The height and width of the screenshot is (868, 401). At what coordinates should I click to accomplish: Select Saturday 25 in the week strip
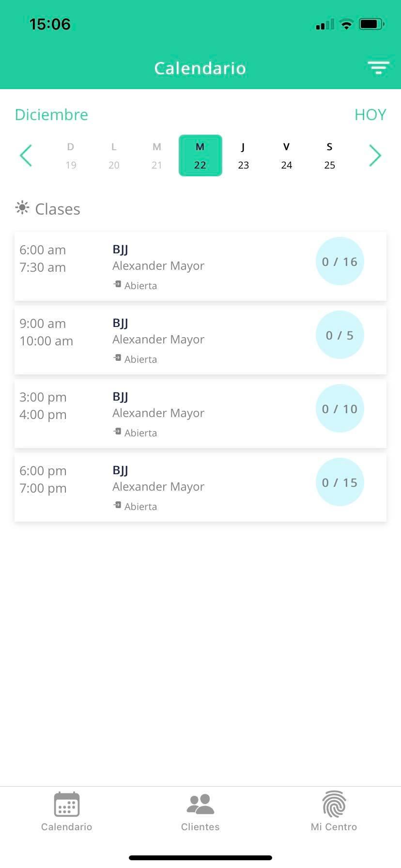(x=329, y=155)
